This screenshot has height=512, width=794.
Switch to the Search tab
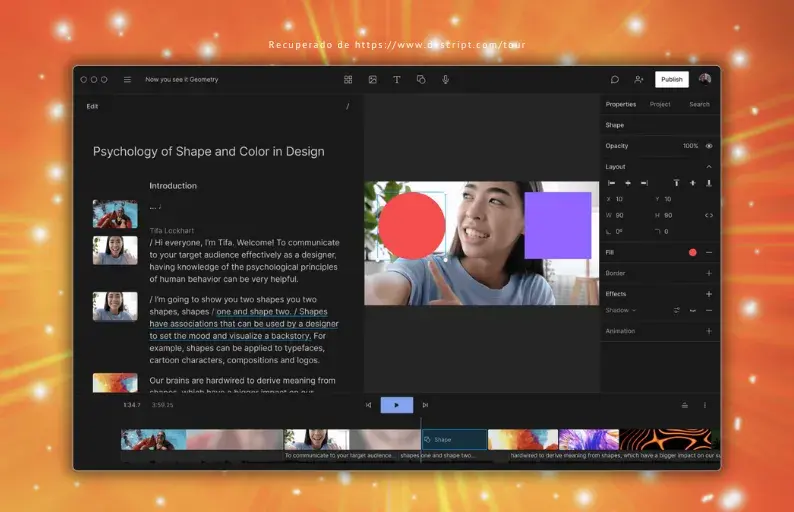tap(699, 104)
